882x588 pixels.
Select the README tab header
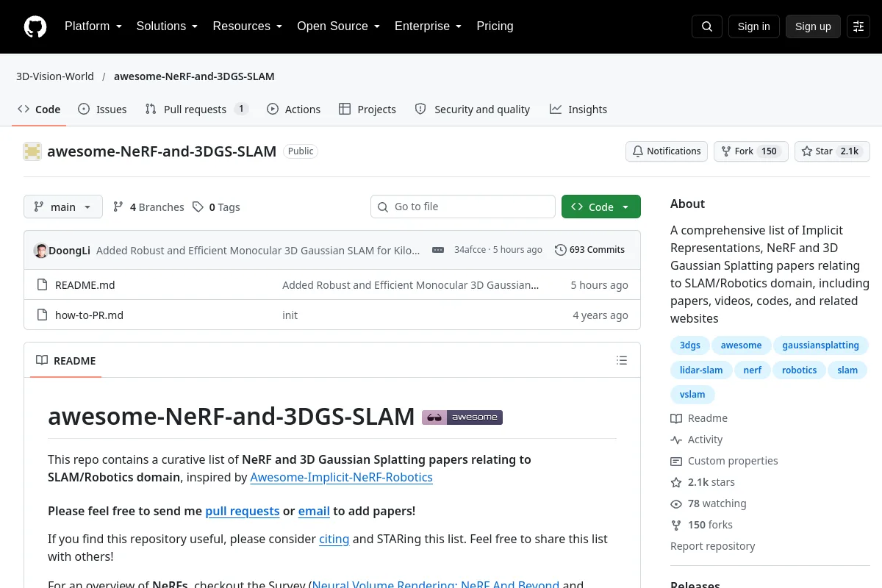[x=66, y=361]
